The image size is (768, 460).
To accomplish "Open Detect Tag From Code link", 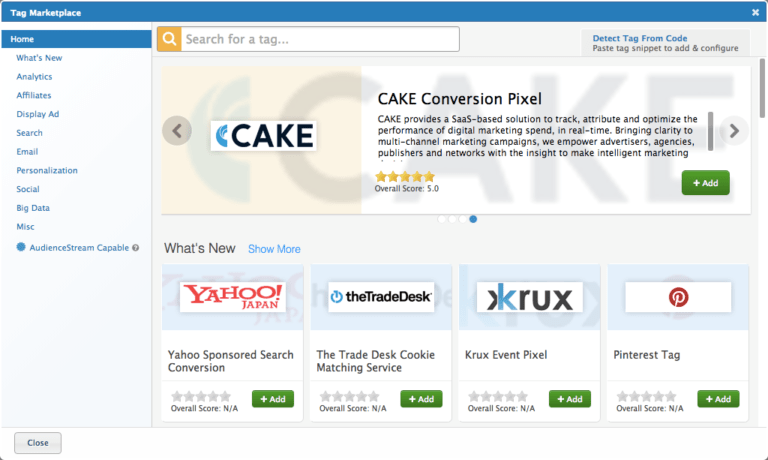I will [640, 38].
